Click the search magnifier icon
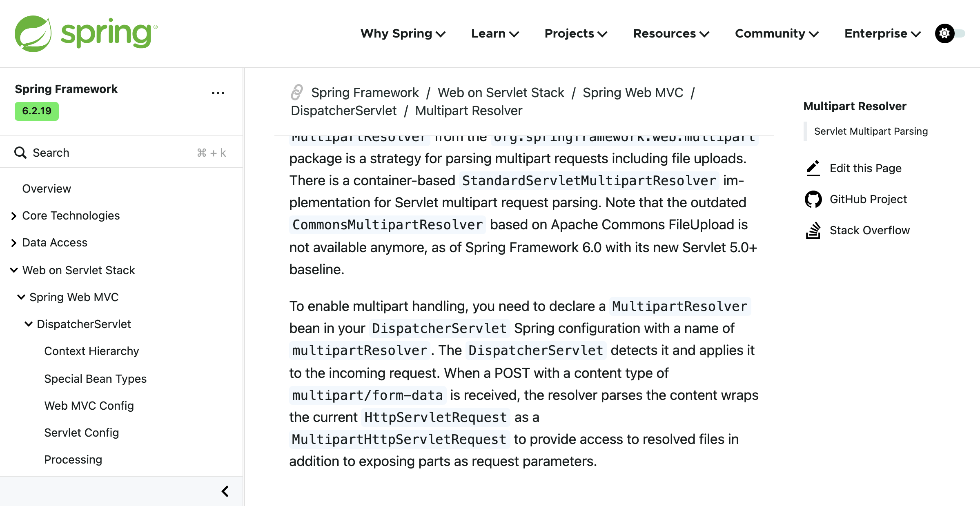Image resolution: width=980 pixels, height=506 pixels. pyautogui.click(x=20, y=153)
